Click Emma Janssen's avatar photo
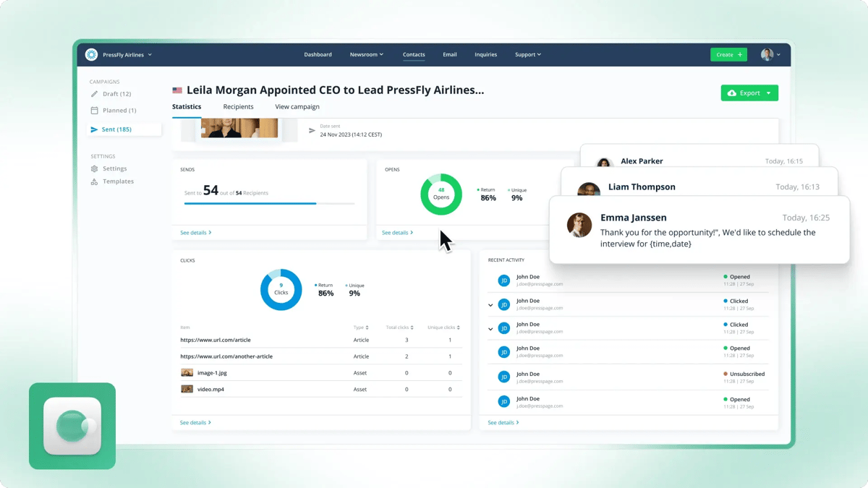This screenshot has width=868, height=488. [x=579, y=225]
